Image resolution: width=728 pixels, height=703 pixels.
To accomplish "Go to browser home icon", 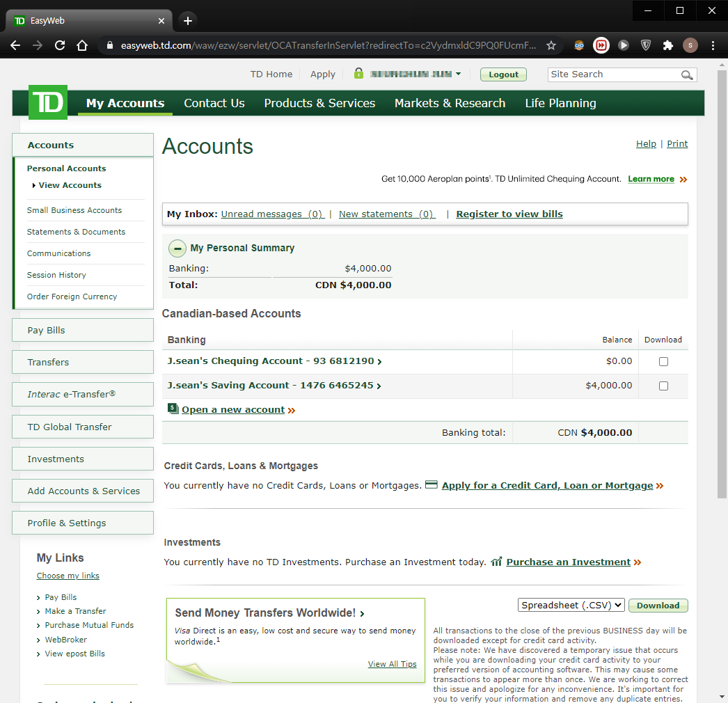I will click(82, 45).
